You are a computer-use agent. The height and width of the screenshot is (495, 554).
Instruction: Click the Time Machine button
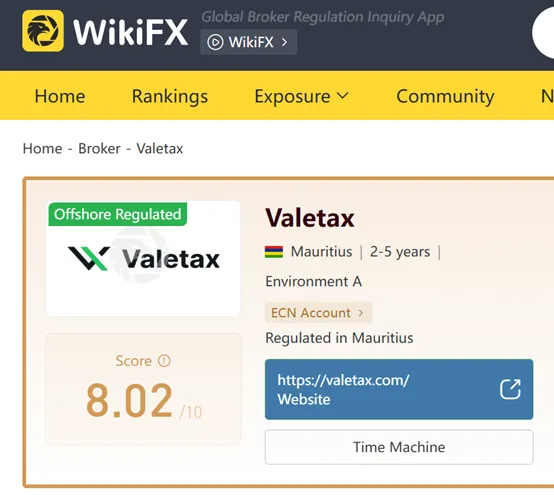399,447
